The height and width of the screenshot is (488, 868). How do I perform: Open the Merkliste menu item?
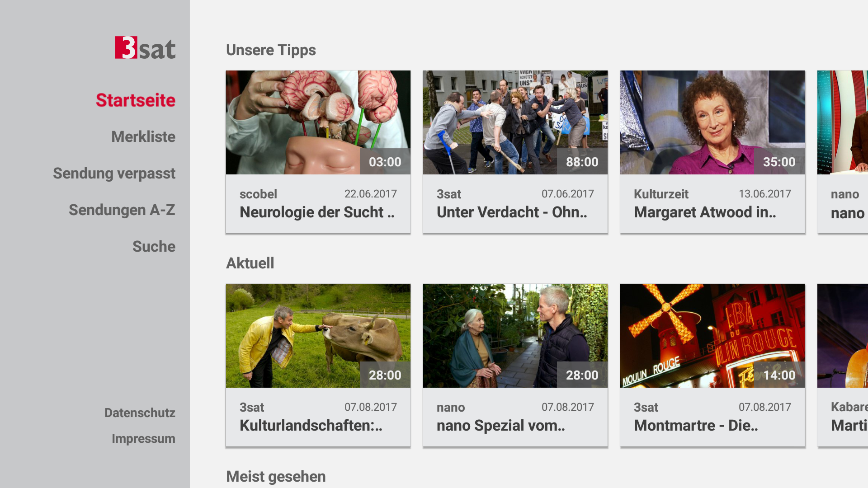(143, 137)
